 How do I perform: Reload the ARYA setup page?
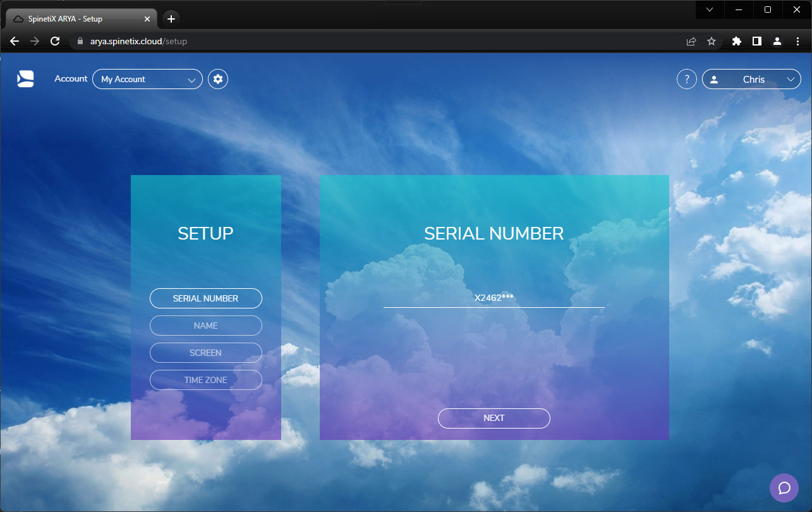pos(54,40)
